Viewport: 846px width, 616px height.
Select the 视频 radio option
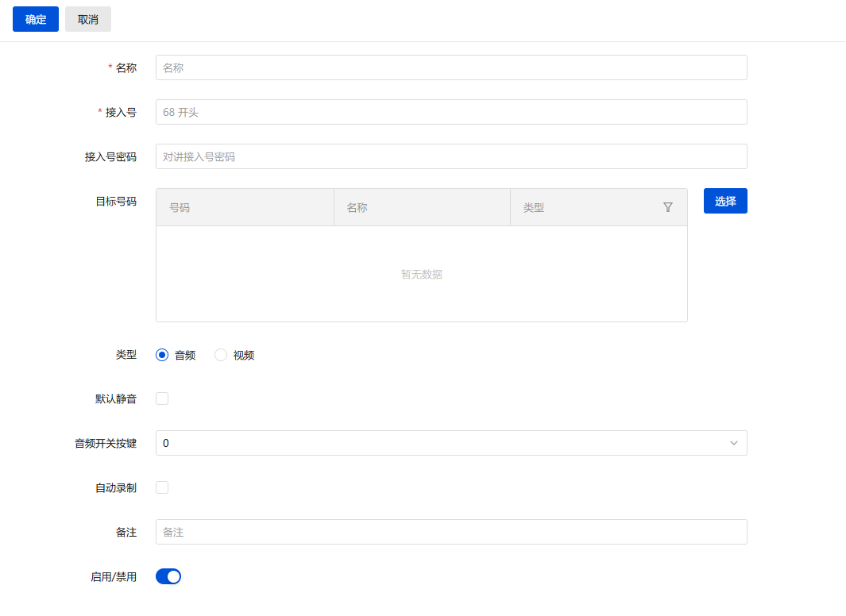(x=221, y=355)
